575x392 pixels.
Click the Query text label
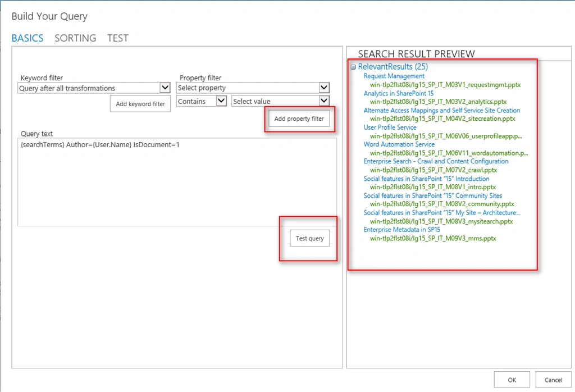[x=36, y=134]
